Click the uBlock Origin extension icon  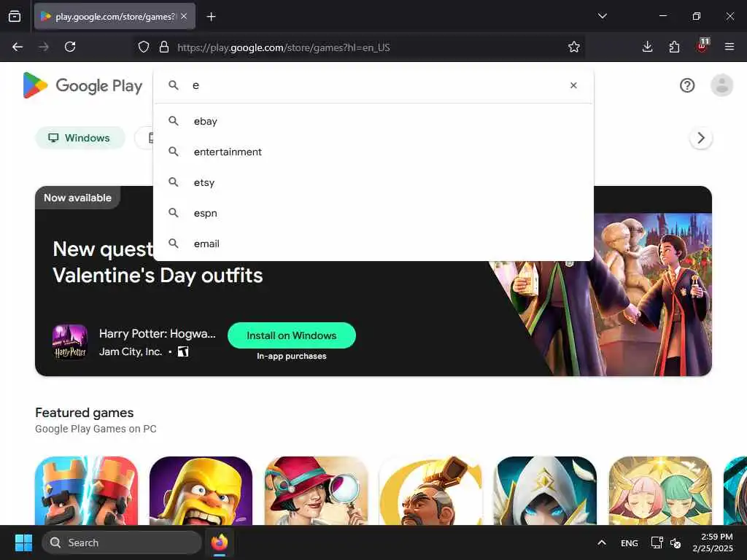tap(703, 46)
